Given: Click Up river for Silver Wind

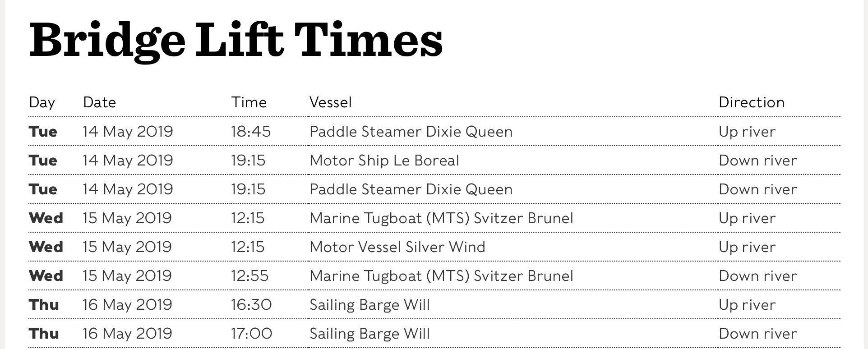Looking at the screenshot, I should point(747,247).
